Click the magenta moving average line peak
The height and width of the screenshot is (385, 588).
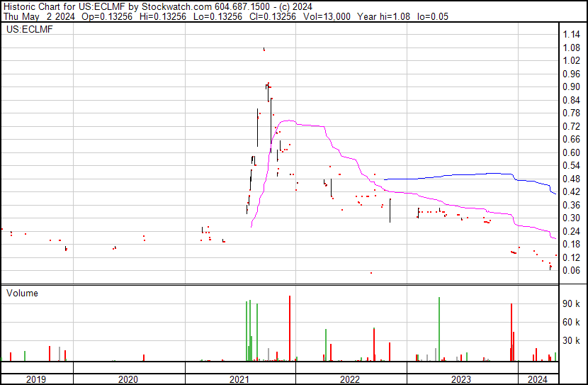click(288, 121)
